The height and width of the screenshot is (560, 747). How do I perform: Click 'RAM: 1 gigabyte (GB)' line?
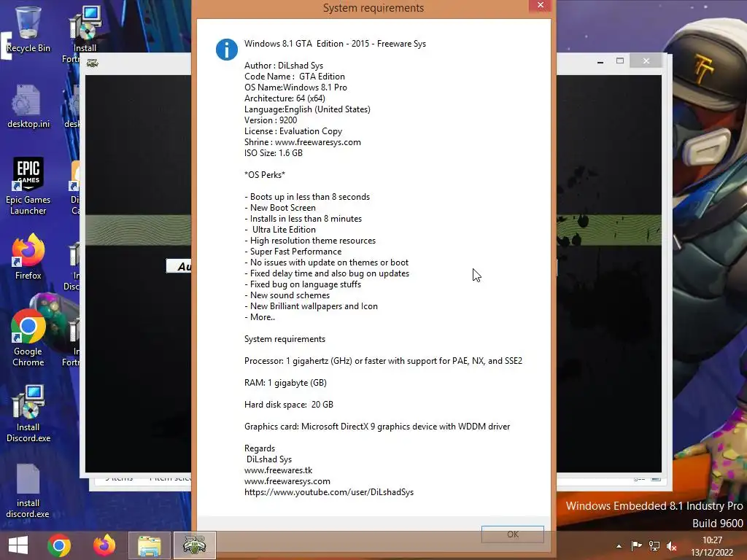(285, 382)
